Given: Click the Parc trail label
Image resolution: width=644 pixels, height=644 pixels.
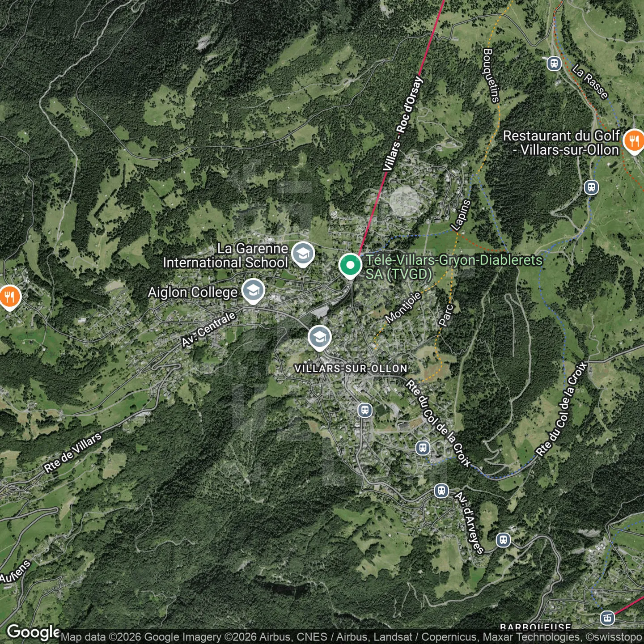Looking at the screenshot, I should click(446, 314).
